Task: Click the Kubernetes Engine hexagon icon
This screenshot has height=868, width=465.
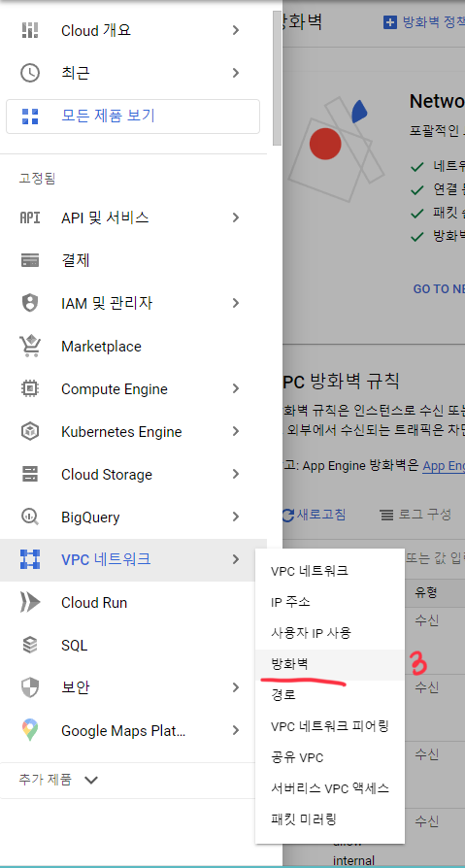Action: point(30,431)
